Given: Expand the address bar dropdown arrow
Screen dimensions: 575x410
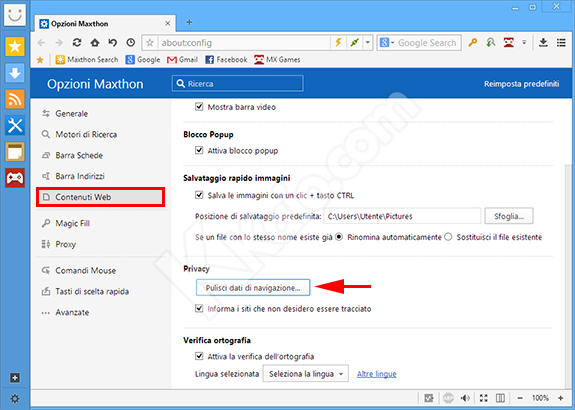Looking at the screenshot, I should click(368, 43).
